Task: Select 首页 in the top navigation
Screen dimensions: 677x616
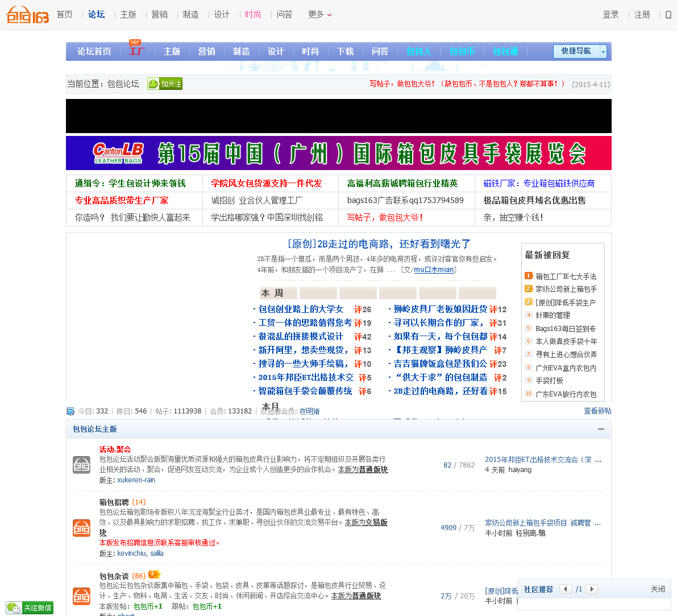Action: pos(65,15)
